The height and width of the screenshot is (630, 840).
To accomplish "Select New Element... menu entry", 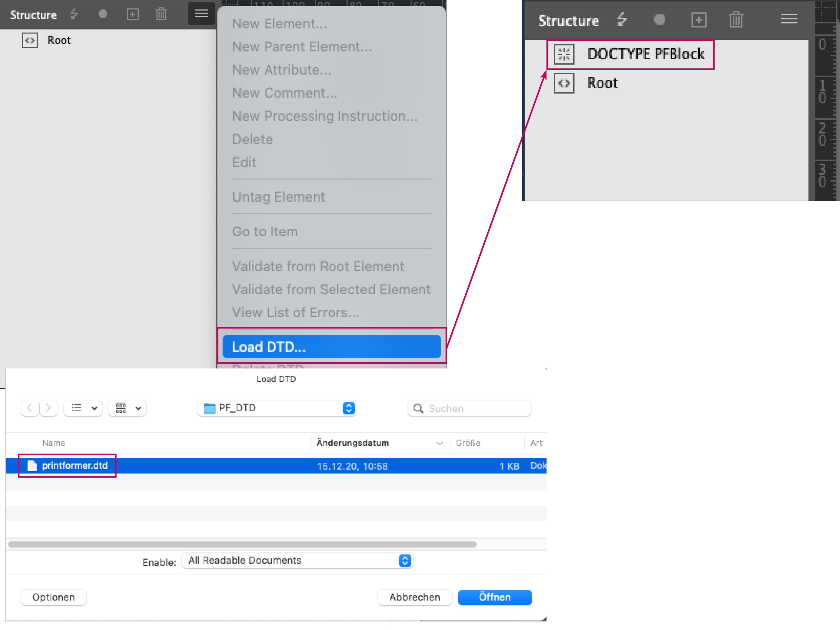I will pos(279,23).
